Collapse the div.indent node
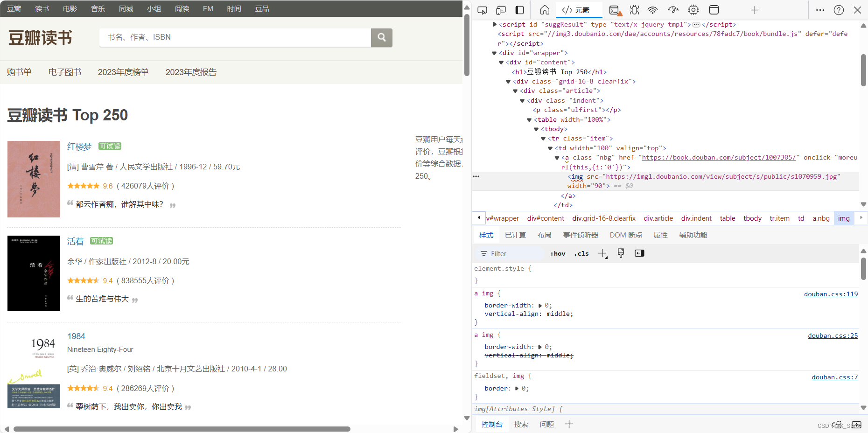868x433 pixels. click(523, 101)
